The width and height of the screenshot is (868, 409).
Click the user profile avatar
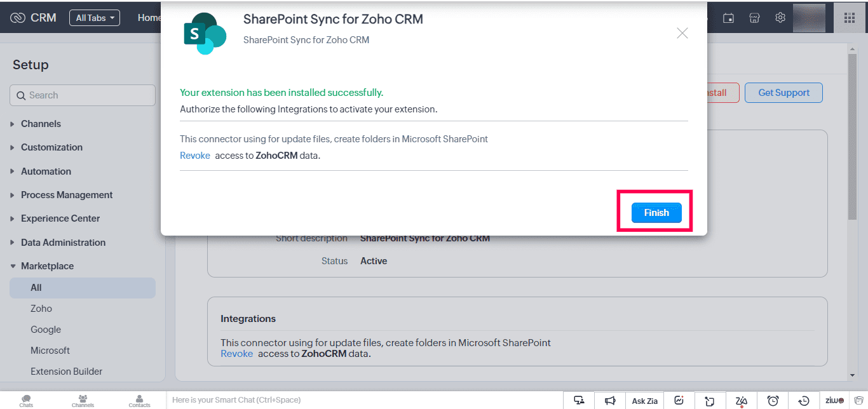click(x=809, y=18)
